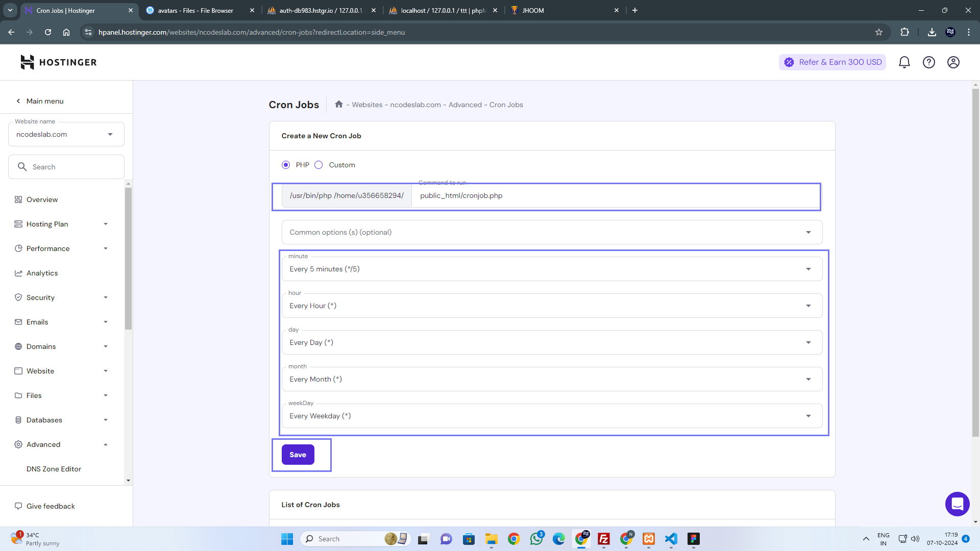980x551 pixels.
Task: Click the Websites breadcrumb link
Action: pyautogui.click(x=367, y=105)
